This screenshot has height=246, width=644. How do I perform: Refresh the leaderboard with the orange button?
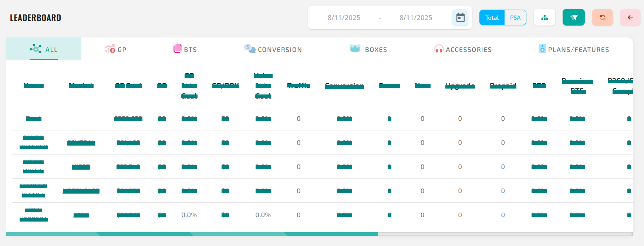click(x=602, y=17)
